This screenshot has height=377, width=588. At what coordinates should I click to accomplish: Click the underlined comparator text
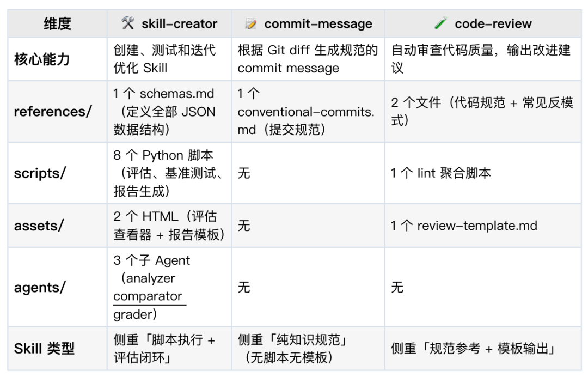(148, 296)
